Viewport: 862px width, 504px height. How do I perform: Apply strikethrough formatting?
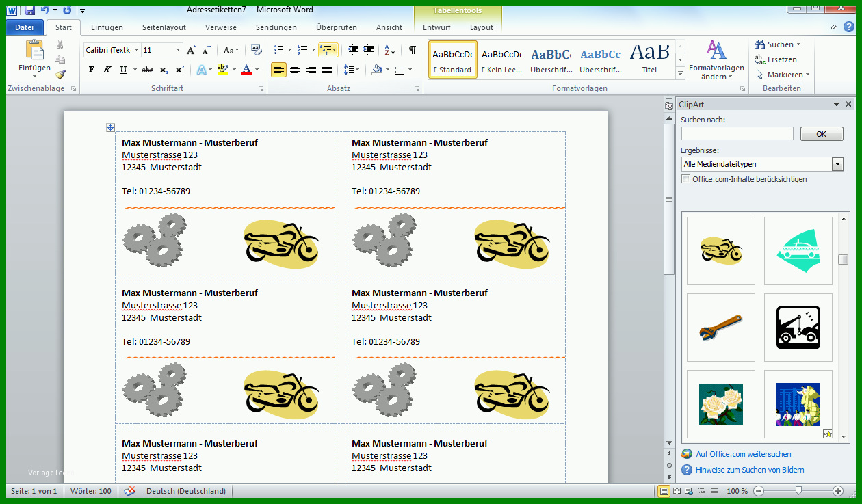[x=148, y=70]
